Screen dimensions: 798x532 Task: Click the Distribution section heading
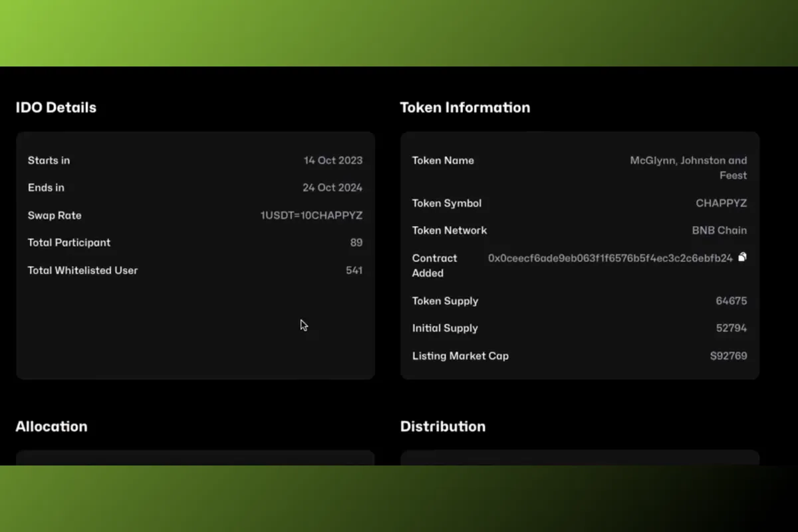point(443,426)
